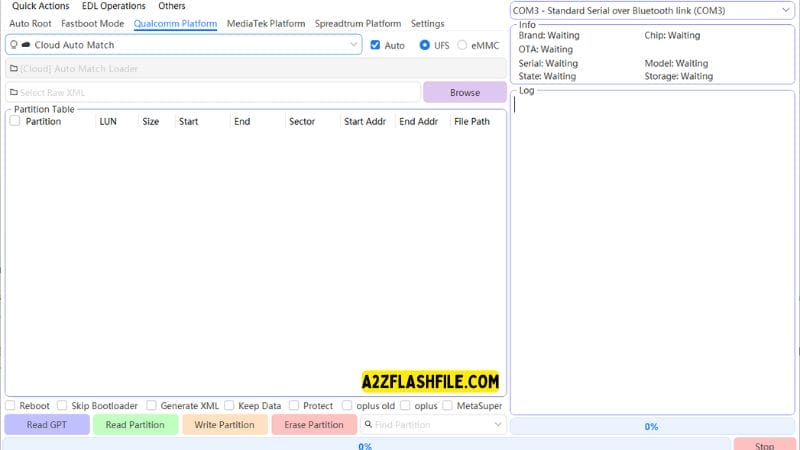This screenshot has width=800, height=450.
Task: Enable the MetaSuper checkbox
Action: pyautogui.click(x=447, y=405)
